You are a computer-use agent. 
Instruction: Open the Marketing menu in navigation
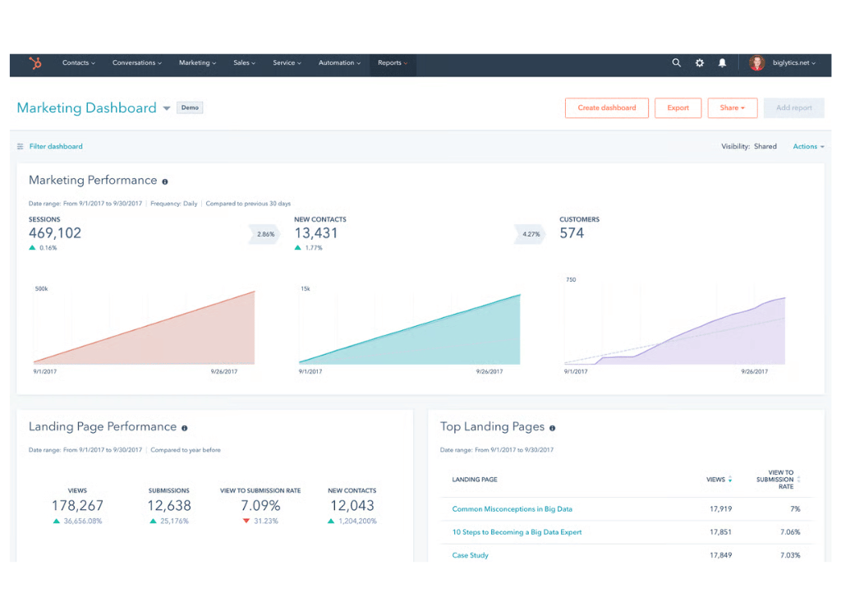(x=197, y=62)
